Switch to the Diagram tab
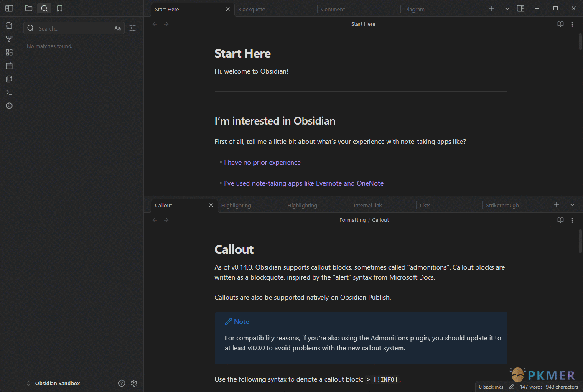The height and width of the screenshot is (392, 583). [x=441, y=9]
